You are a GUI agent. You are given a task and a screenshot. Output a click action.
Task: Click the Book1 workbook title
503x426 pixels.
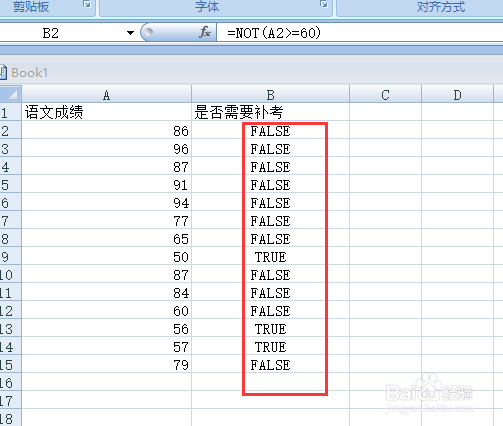tap(30, 72)
